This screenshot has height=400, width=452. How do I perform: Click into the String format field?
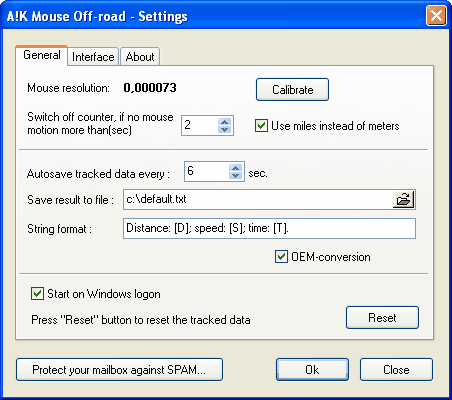(x=269, y=228)
